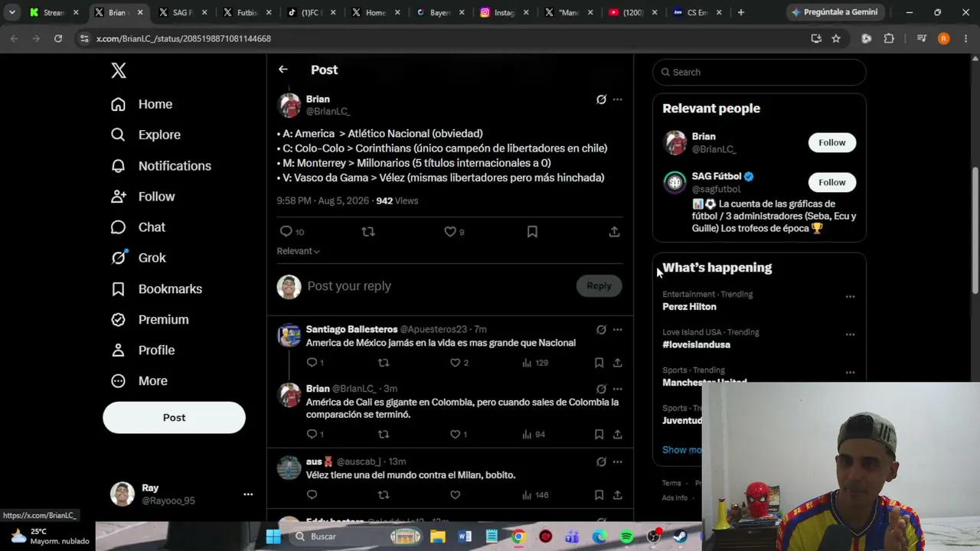The height and width of the screenshot is (551, 980).
Task: Open Explore in the sidebar
Action: (x=145, y=135)
